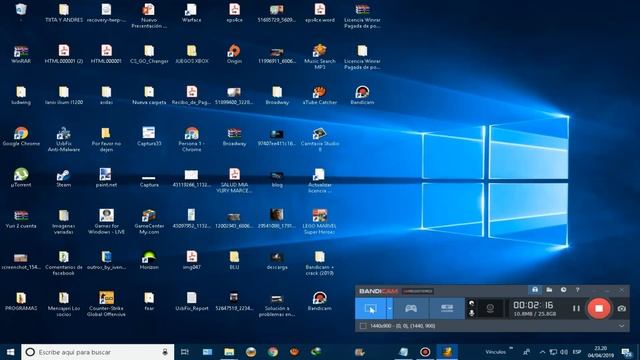Expand Bandicam panel with bottom chevron
The width and height of the screenshot is (640, 360).
click(x=621, y=326)
